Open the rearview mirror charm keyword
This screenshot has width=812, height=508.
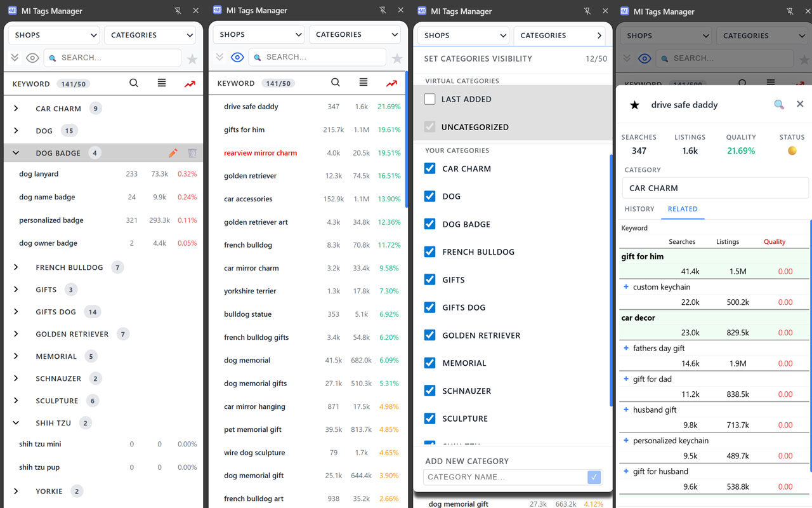click(260, 153)
